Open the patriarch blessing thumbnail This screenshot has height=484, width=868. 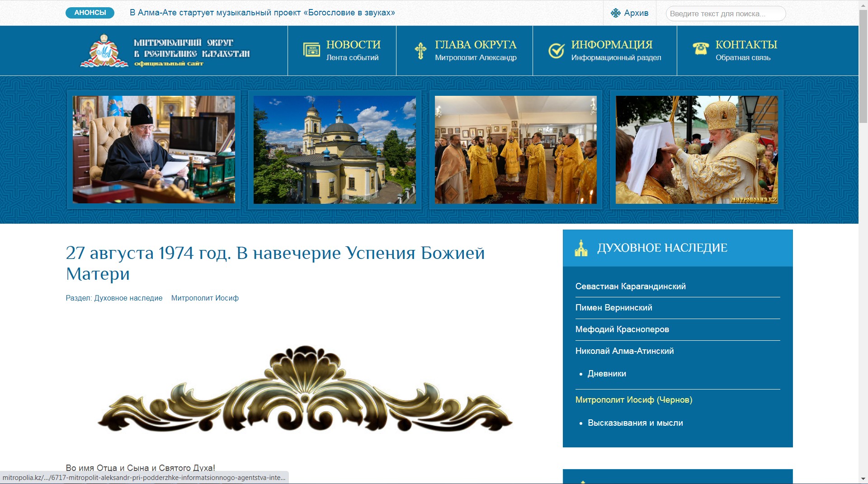coord(697,150)
